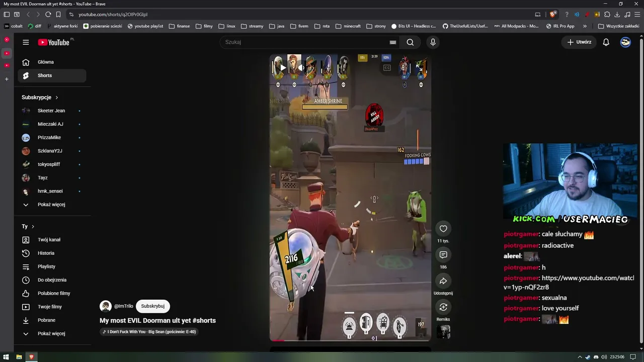Open the tokyospliff subscription

point(52,164)
